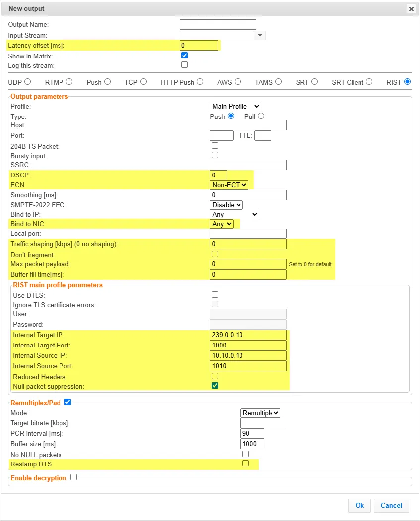Click the Latency offset input field
This screenshot has height=521, width=420.
(199, 45)
